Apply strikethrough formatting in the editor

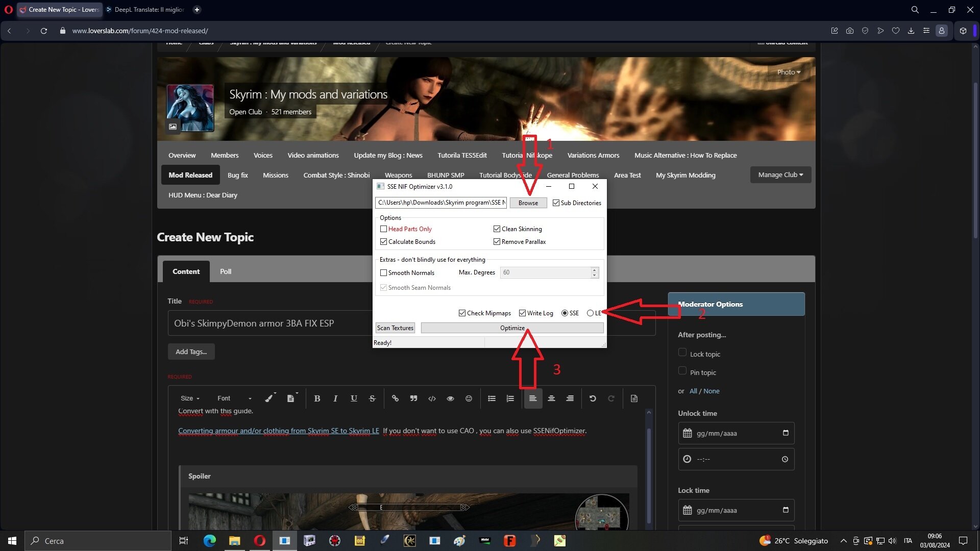[x=372, y=398]
